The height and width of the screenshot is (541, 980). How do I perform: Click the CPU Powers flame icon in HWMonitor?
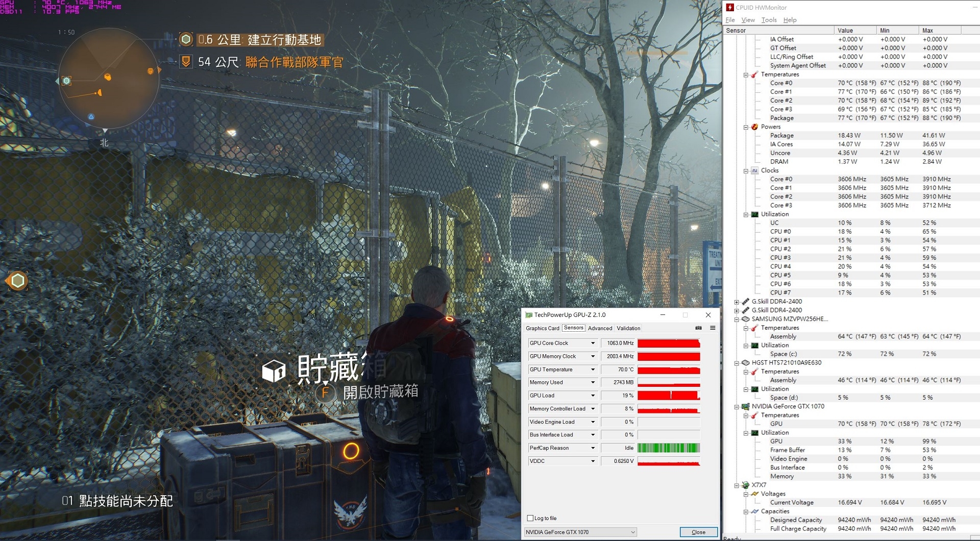(754, 127)
